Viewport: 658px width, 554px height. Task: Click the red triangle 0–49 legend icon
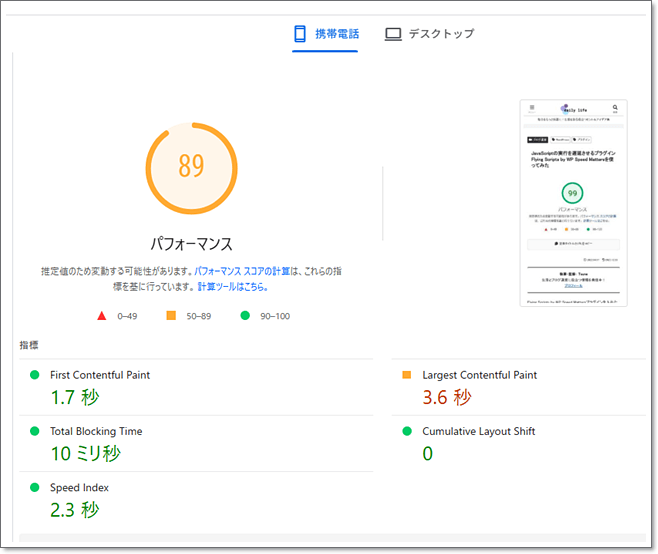tap(102, 316)
